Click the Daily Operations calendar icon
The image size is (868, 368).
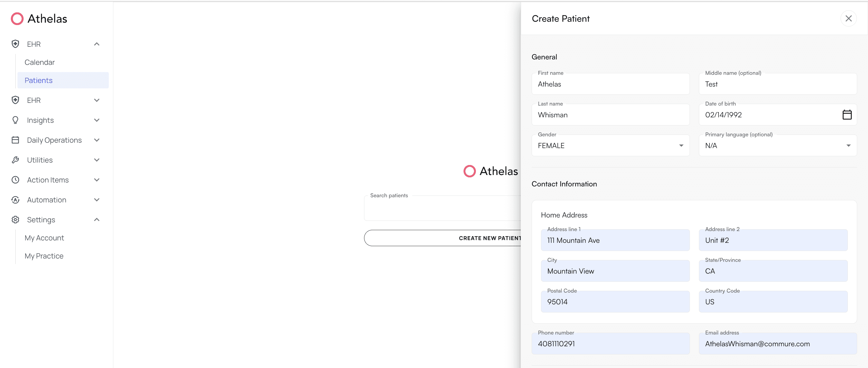(x=15, y=140)
